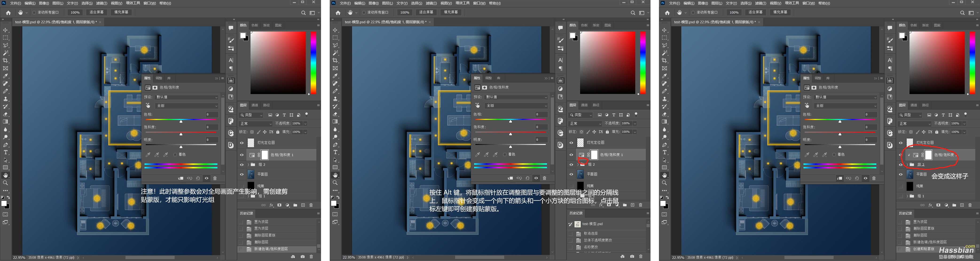Open 不透明度 dropdown arrow in middle window
Screen dimensions: 980x261
pos(635,124)
